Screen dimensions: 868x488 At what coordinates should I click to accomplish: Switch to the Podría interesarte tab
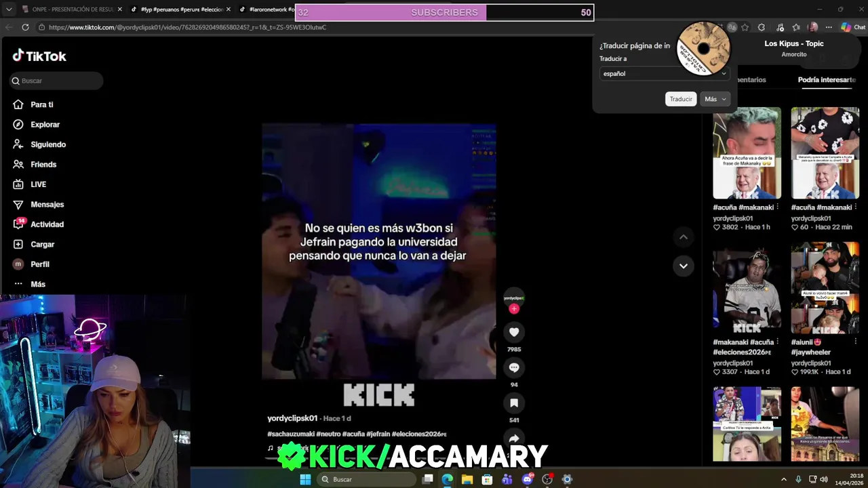click(827, 80)
